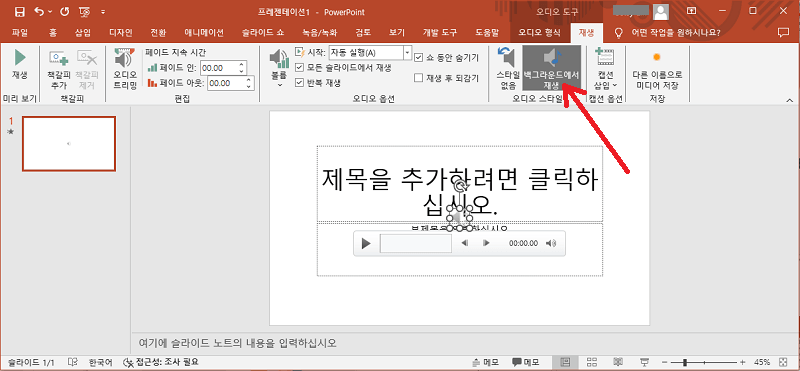Skip forward in the audio player
The height and width of the screenshot is (371, 800).
click(x=486, y=243)
